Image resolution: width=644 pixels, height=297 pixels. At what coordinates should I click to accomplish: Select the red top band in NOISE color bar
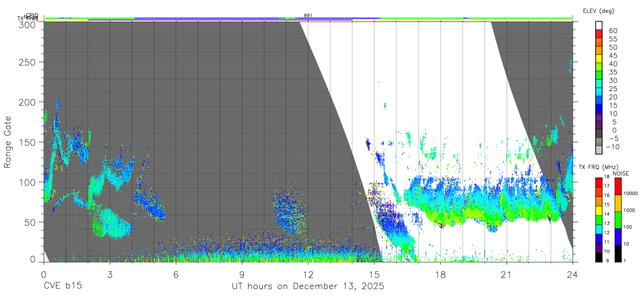pyautogui.click(x=618, y=186)
